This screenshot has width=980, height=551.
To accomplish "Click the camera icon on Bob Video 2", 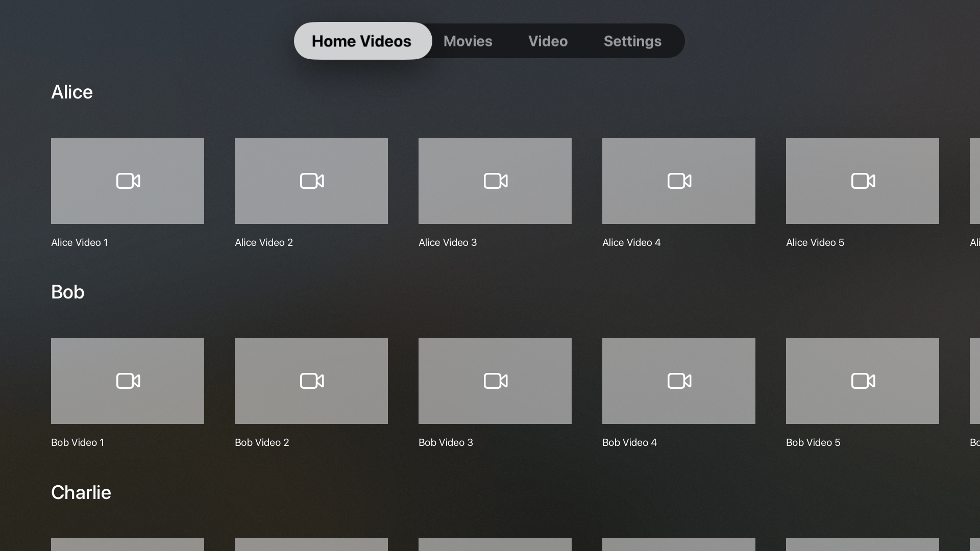I will pyautogui.click(x=311, y=381).
